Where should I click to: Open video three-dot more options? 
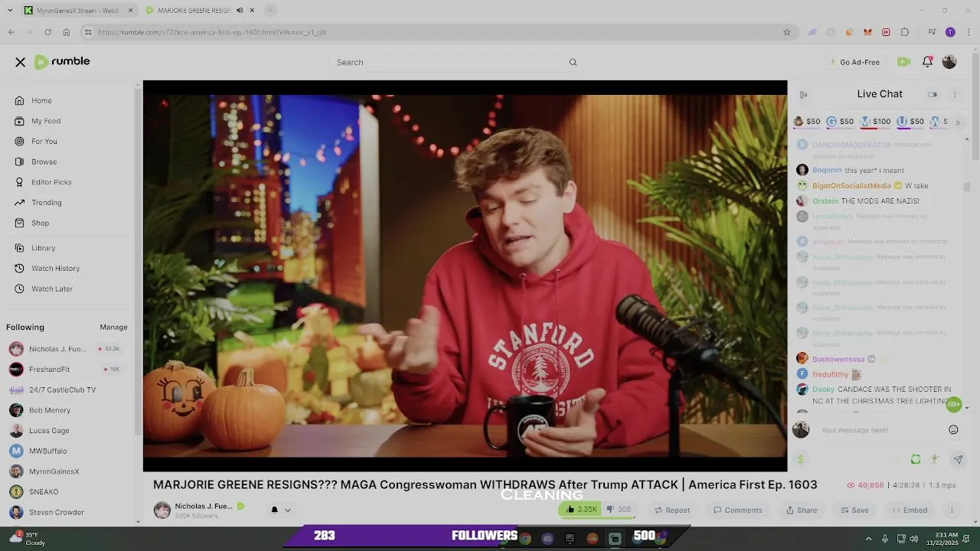(952, 510)
